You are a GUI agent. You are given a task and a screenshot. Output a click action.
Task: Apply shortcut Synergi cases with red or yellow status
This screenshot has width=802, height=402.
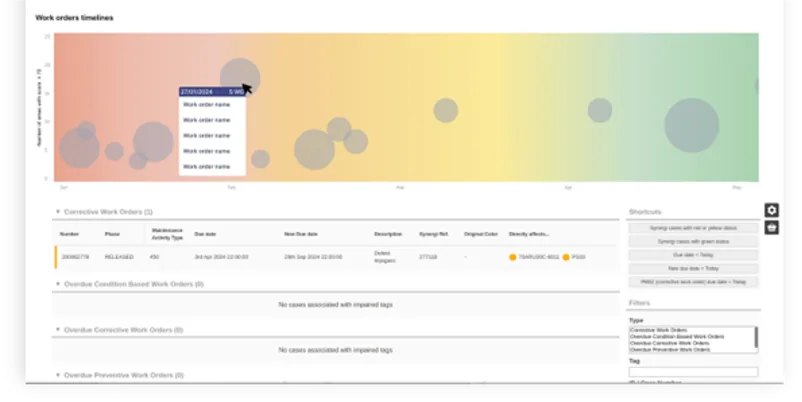(x=693, y=228)
